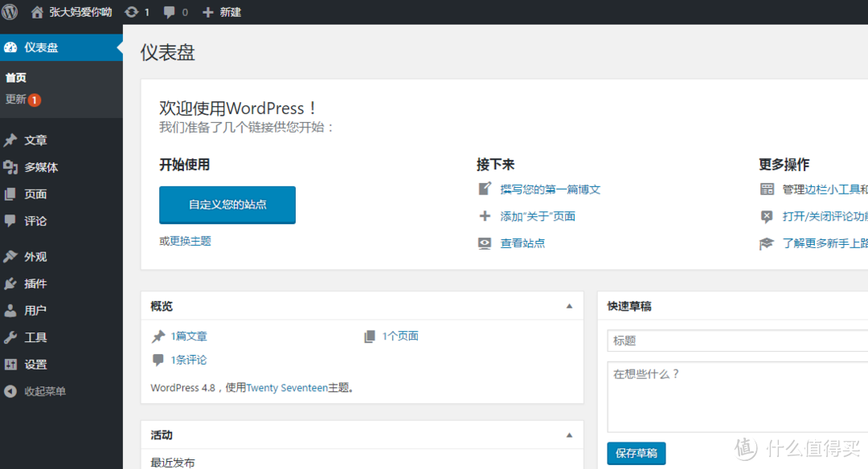
Task: Click the page icon beside 1个页面
Action: [369, 336]
